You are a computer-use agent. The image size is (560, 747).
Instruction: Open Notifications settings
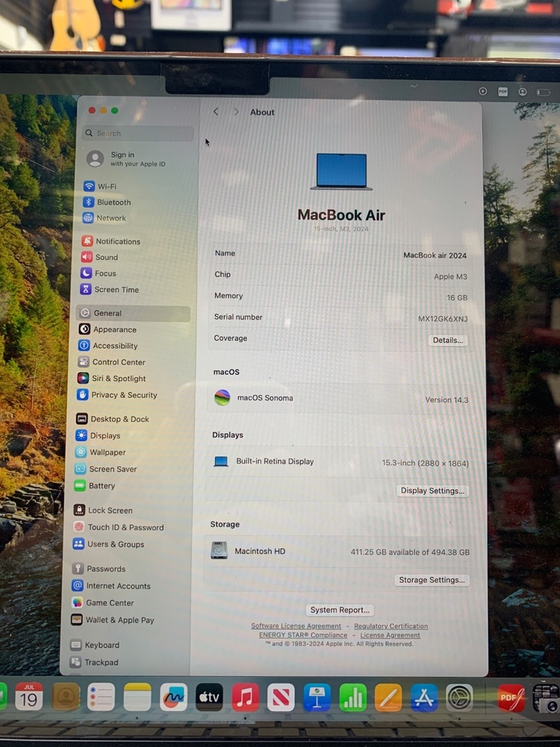click(x=111, y=241)
